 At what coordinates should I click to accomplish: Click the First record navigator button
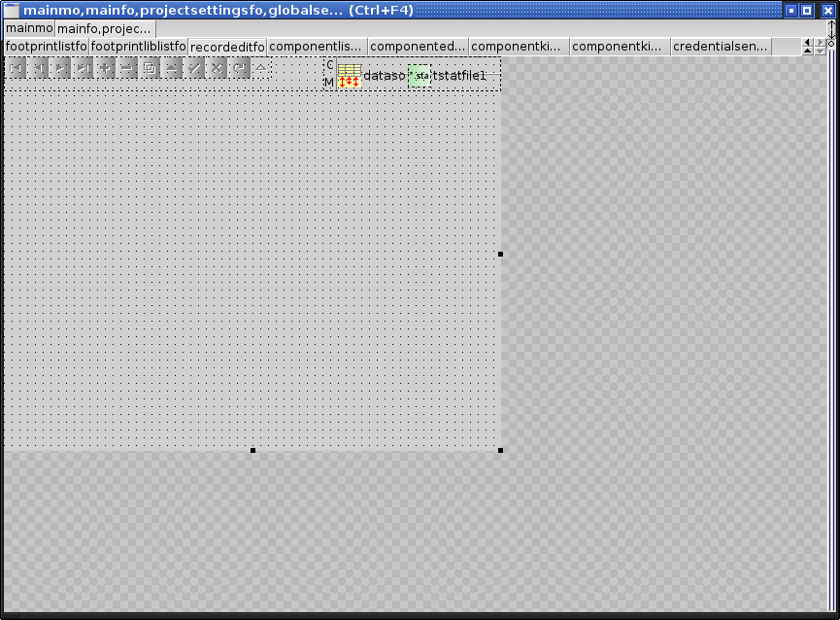pos(17,68)
